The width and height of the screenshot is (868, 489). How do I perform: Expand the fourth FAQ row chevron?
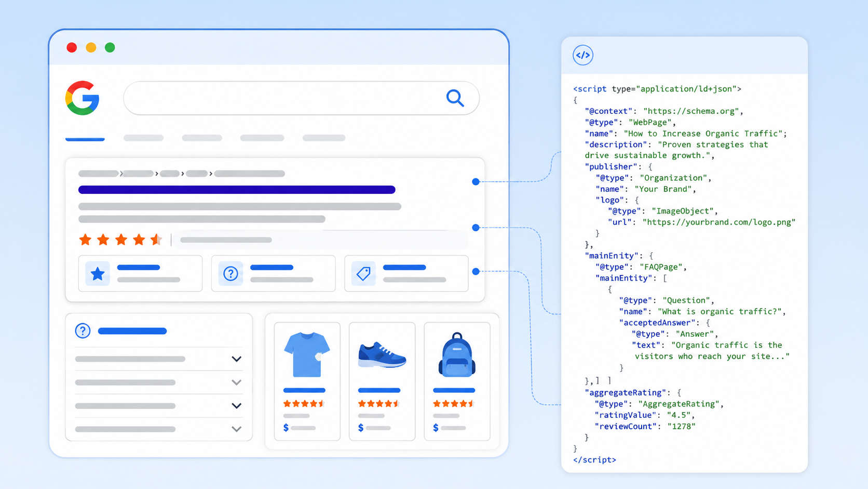tap(236, 429)
